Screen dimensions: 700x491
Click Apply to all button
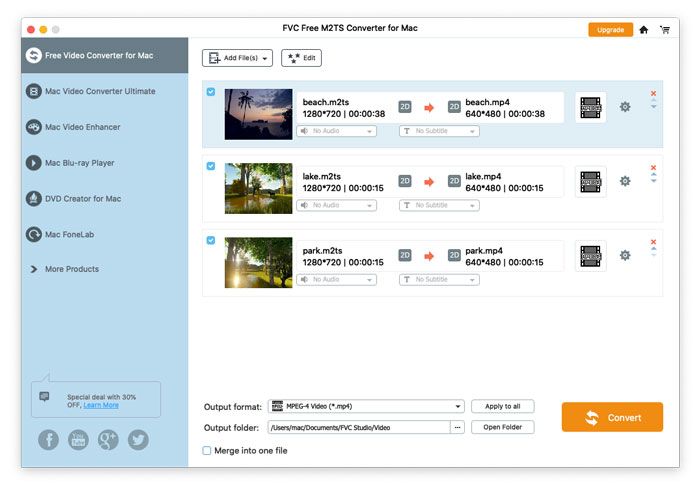503,406
